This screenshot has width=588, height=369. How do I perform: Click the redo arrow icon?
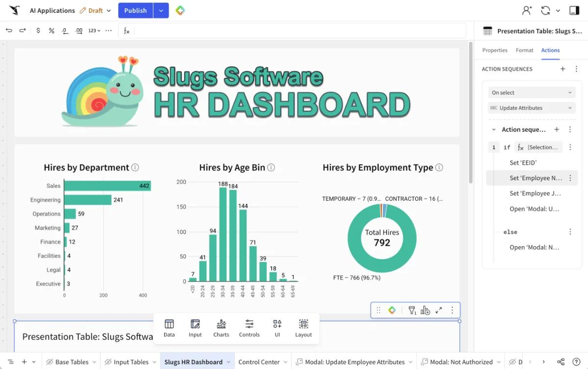pos(23,30)
